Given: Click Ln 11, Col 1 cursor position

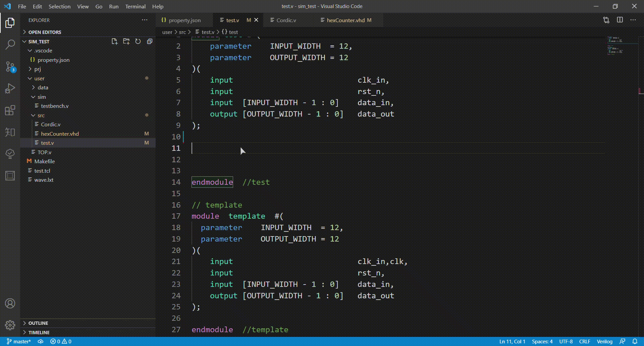Looking at the screenshot, I should 512,341.
